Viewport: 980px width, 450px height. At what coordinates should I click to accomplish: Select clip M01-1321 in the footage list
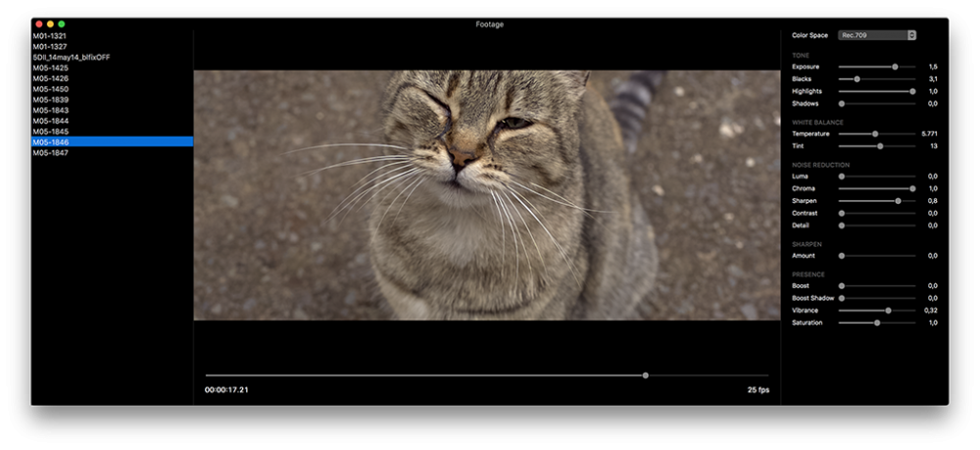coord(50,35)
